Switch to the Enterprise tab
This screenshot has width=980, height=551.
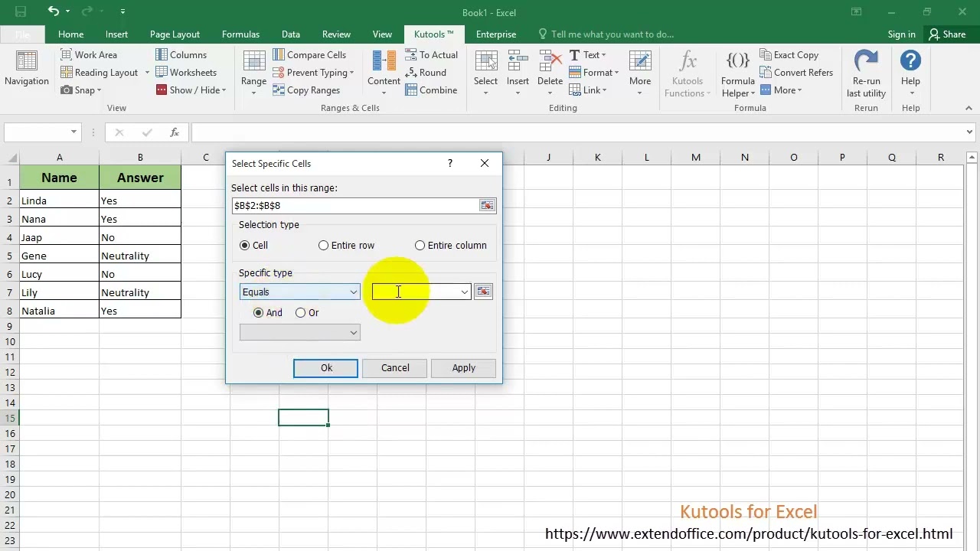click(x=496, y=34)
